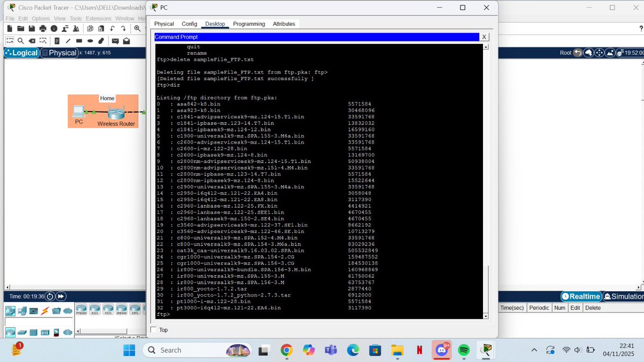Choose the Draw Freeform tool

click(101, 41)
